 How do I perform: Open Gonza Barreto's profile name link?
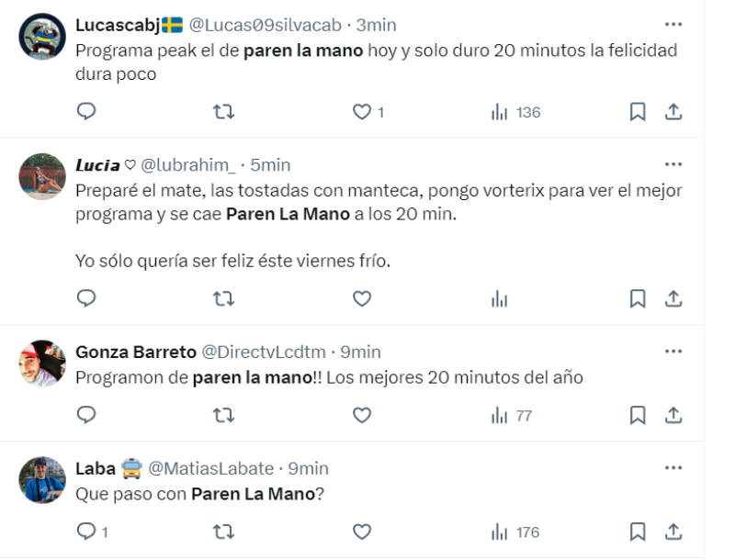click(x=134, y=352)
